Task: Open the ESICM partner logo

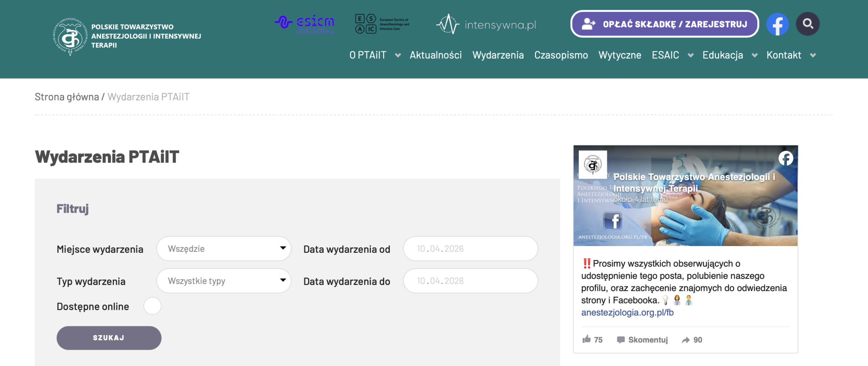Action: [304, 24]
